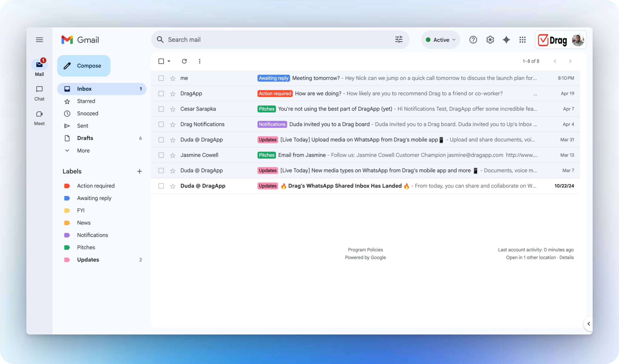Click the Gemini sparkle icon
The height and width of the screenshot is (364, 619).
506,40
